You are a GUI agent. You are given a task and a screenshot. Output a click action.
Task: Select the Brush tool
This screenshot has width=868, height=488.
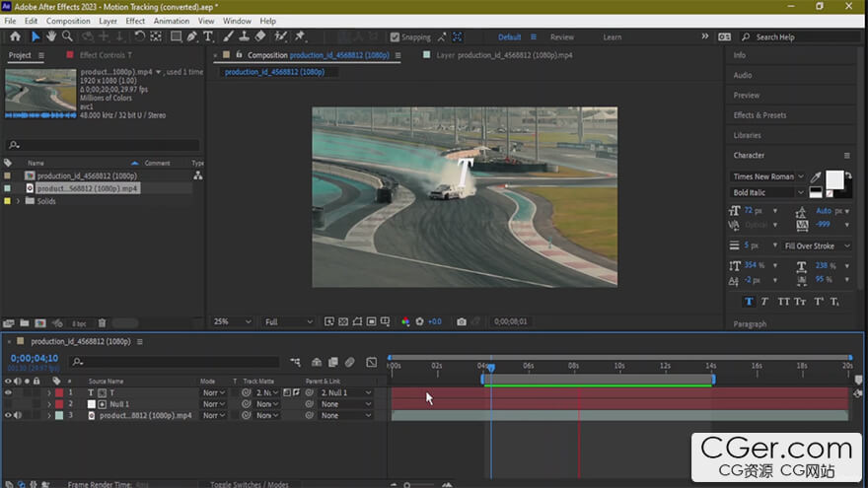point(228,36)
